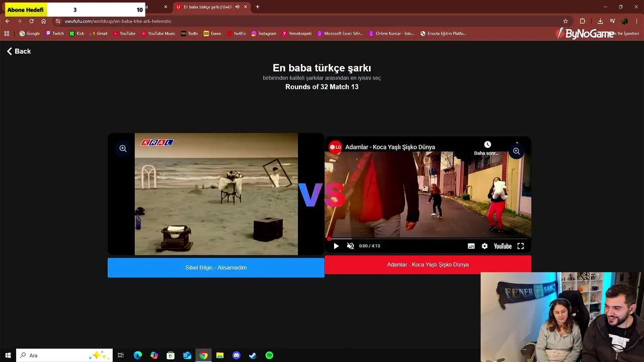
Task: Enter fullscreen in the YouTube player
Action: tap(521, 246)
